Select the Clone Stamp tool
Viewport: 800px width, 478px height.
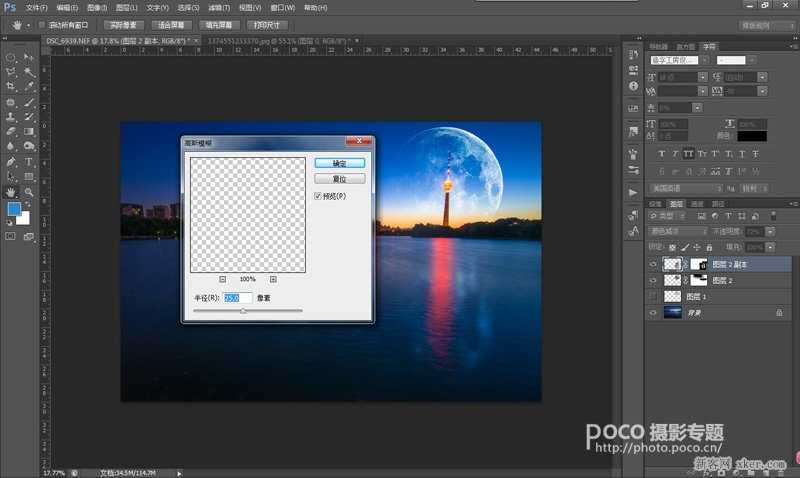click(10, 116)
